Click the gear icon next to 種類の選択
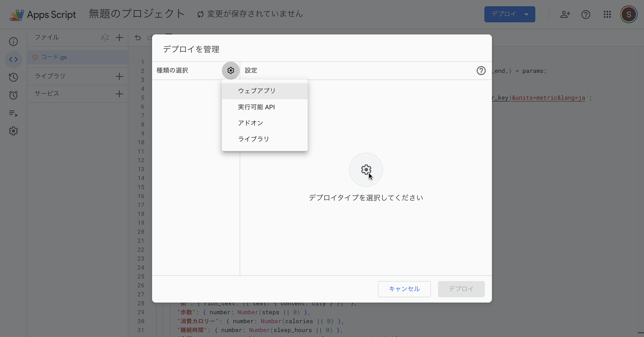This screenshot has height=337, width=644. pos(230,70)
